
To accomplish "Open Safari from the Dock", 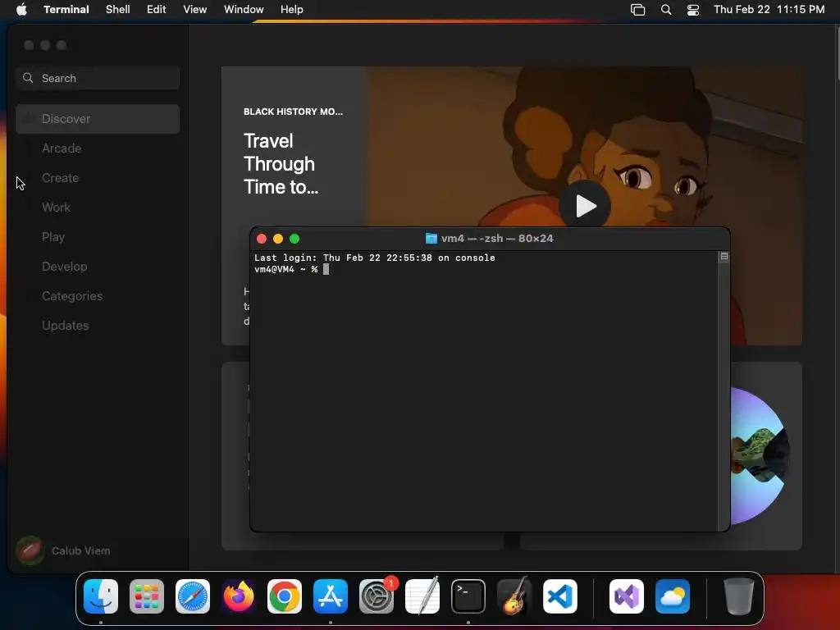I will 193,596.
